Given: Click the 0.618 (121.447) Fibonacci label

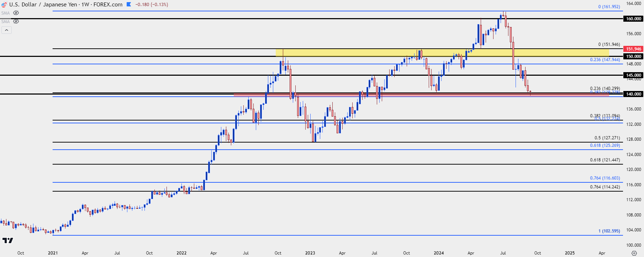Looking at the screenshot, I should pos(605,160).
